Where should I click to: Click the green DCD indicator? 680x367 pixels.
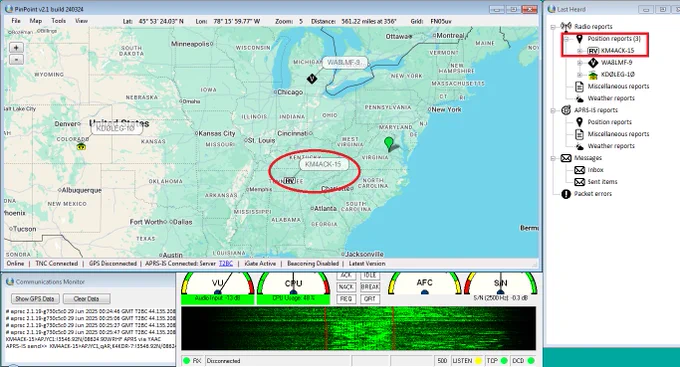click(x=531, y=360)
